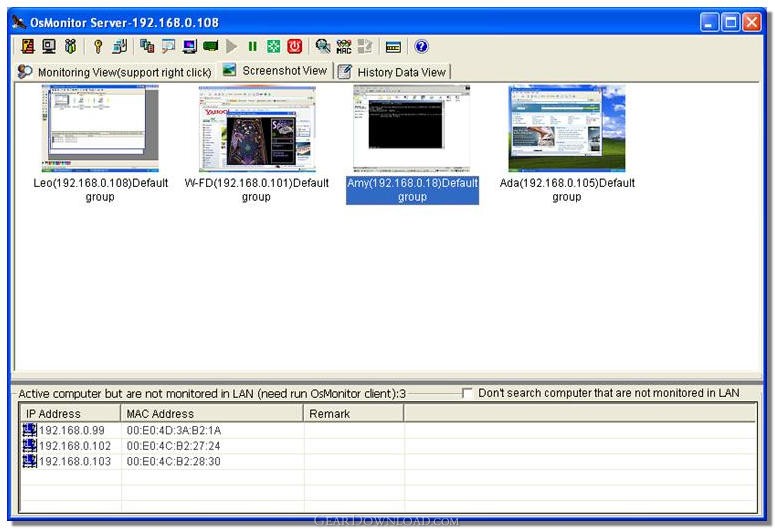
Task: Select Leo's screenshot thumbnail
Action: [x=100, y=128]
